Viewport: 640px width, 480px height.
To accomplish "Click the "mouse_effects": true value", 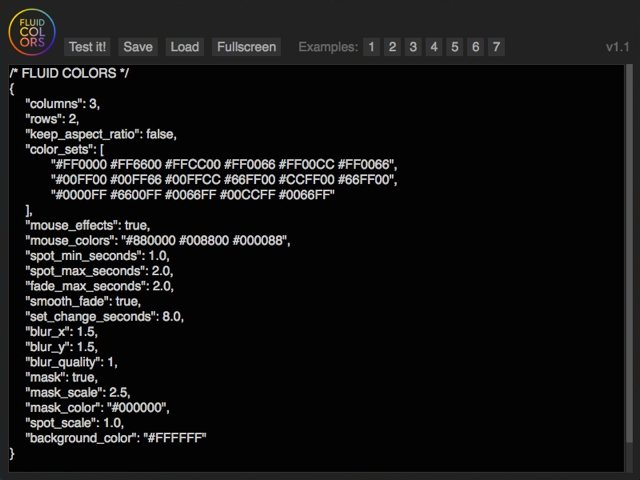I will [137, 225].
